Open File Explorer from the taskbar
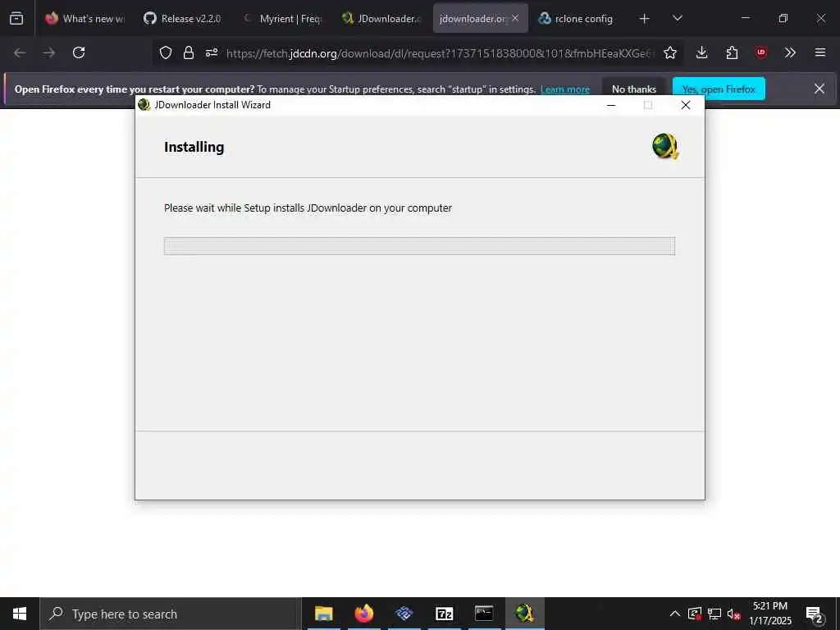 [x=323, y=614]
